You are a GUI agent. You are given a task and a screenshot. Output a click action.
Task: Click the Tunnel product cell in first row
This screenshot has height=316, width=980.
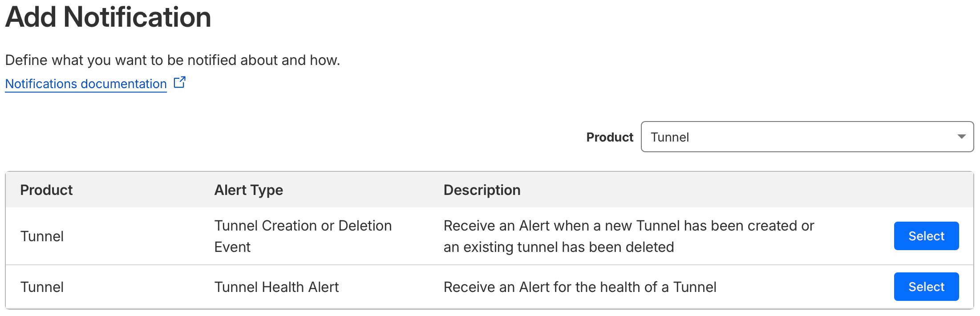coord(42,236)
